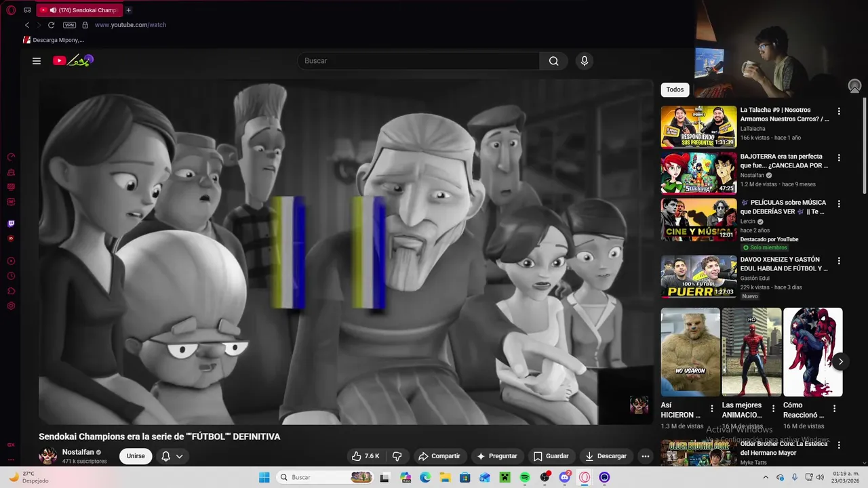
Task: Like the video with 7.6 K
Action: (x=366, y=456)
